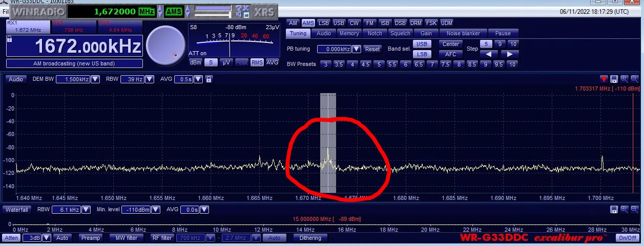Switch S-meter units to dBm
Image resolution: width=644 pixels, height=246 pixels.
tap(196, 62)
